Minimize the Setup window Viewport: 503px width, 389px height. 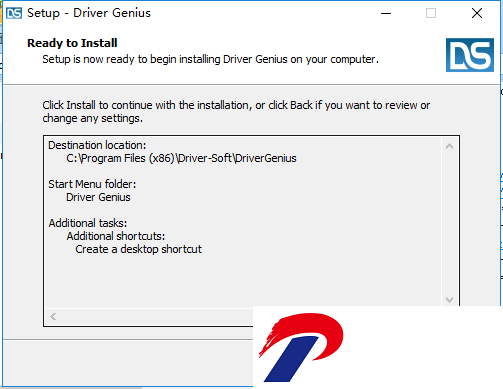click(x=386, y=13)
